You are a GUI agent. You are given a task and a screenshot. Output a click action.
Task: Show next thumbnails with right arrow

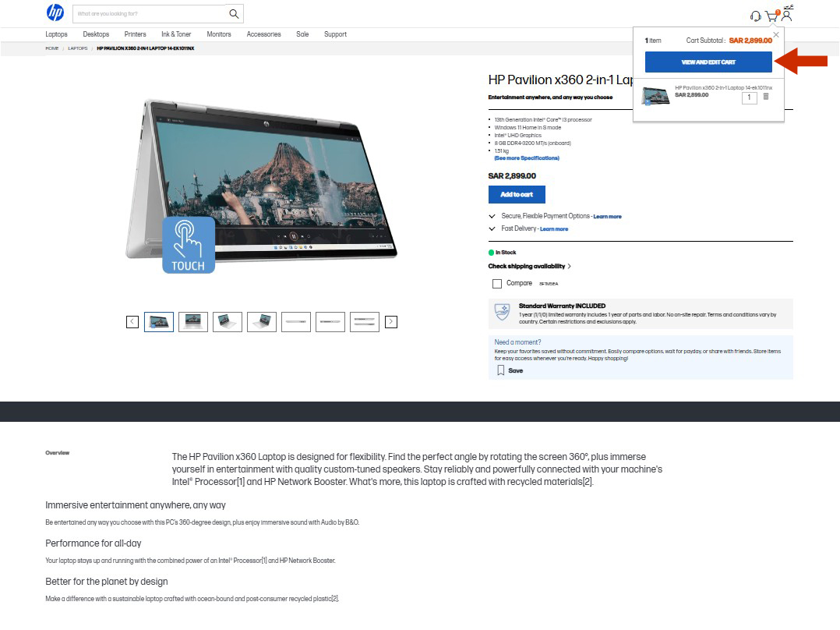[391, 321]
